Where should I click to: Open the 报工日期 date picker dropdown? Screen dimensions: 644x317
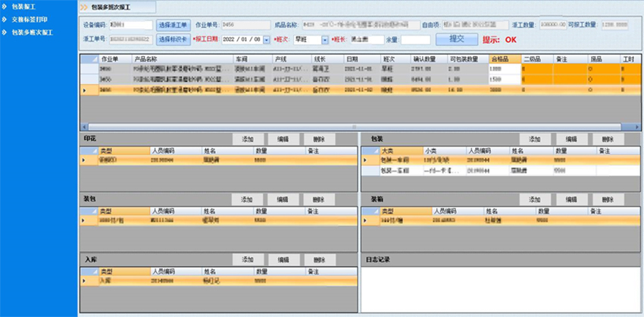pyautogui.click(x=266, y=40)
